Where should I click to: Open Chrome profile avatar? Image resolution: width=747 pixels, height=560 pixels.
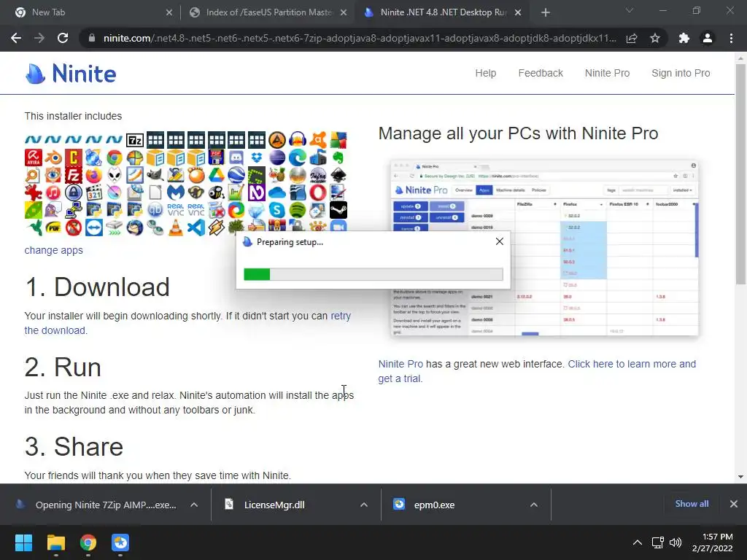(x=708, y=38)
